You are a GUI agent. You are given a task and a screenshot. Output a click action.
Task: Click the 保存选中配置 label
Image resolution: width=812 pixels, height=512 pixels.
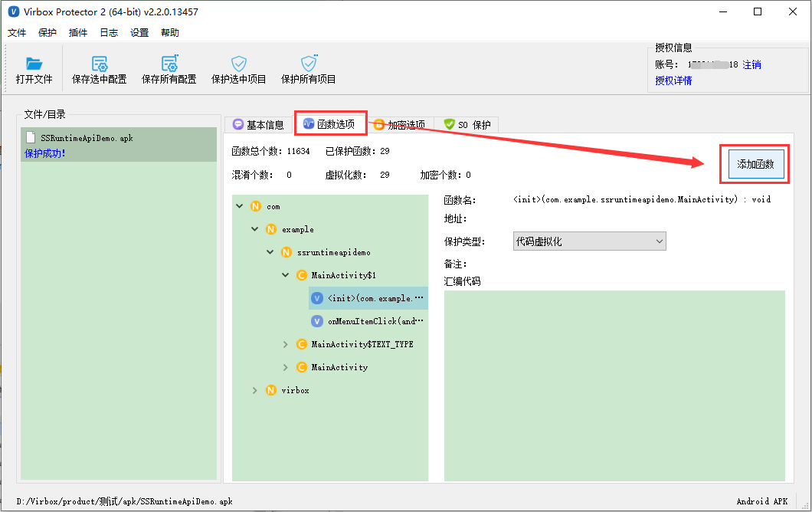99,79
